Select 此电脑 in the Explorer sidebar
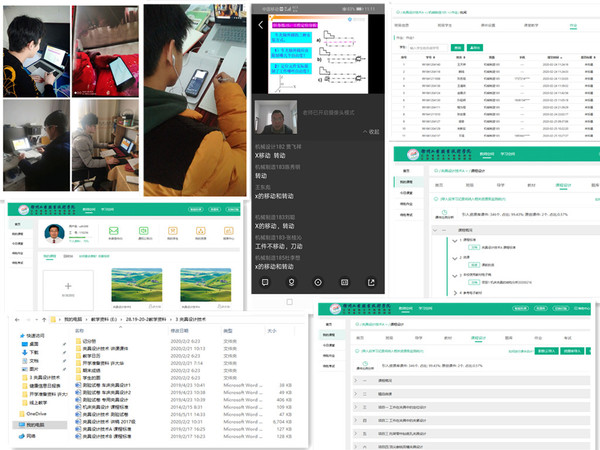 pyautogui.click(x=34, y=424)
